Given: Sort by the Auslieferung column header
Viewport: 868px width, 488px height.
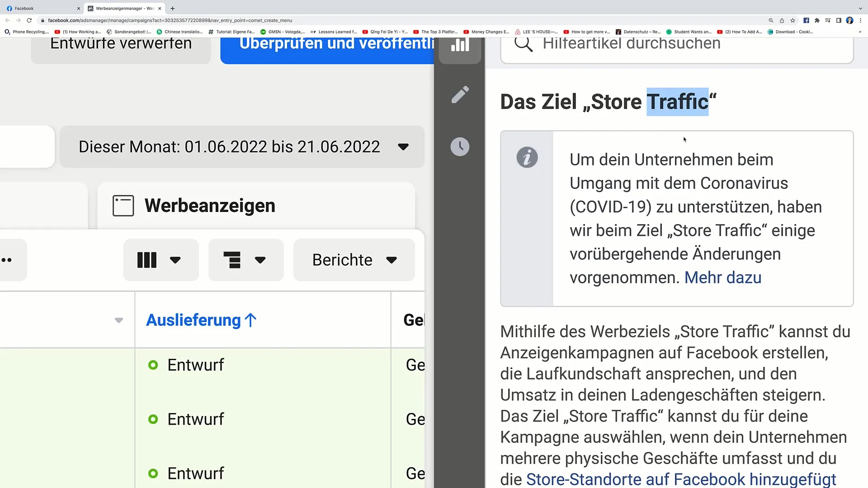Looking at the screenshot, I should point(201,320).
